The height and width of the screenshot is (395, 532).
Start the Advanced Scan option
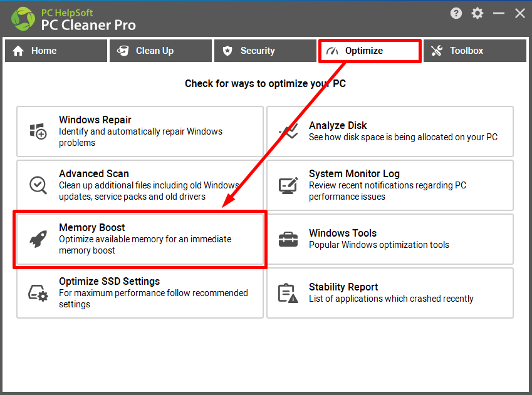point(140,185)
